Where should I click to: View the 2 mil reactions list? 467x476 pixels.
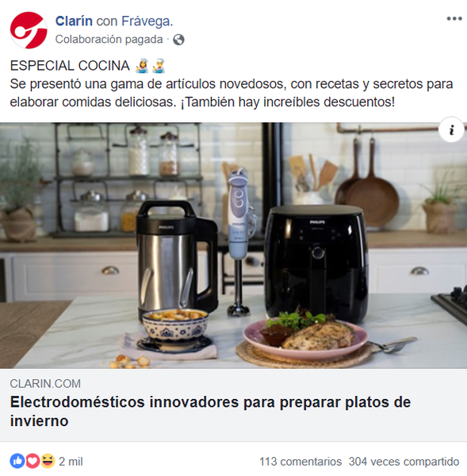click(71, 462)
